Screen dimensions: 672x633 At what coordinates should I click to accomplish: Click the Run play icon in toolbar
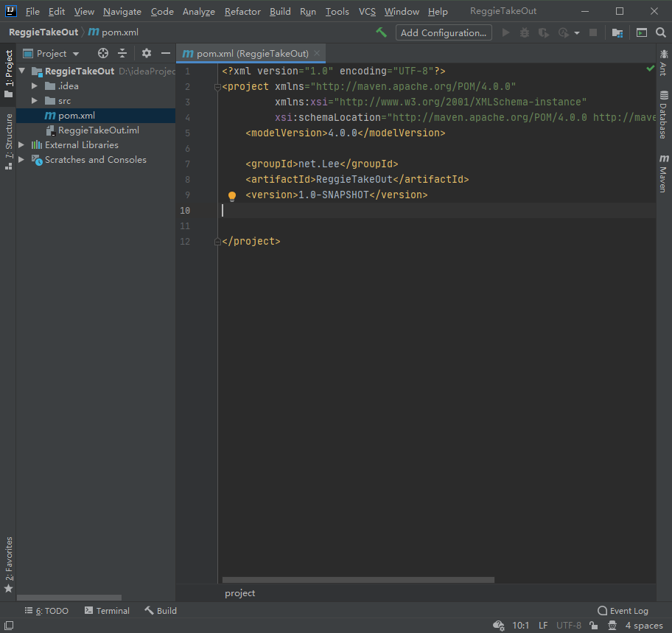505,32
